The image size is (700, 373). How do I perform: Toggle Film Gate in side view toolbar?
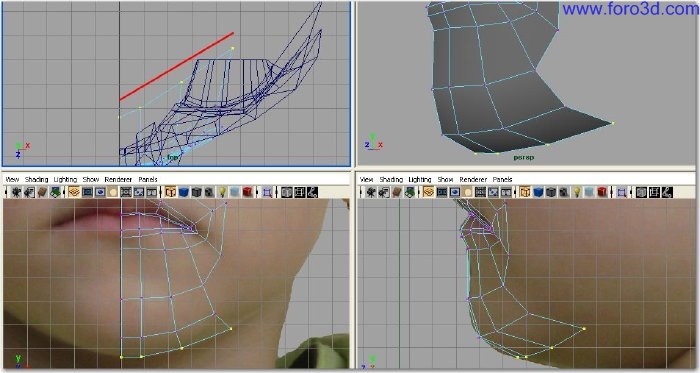coord(442,192)
